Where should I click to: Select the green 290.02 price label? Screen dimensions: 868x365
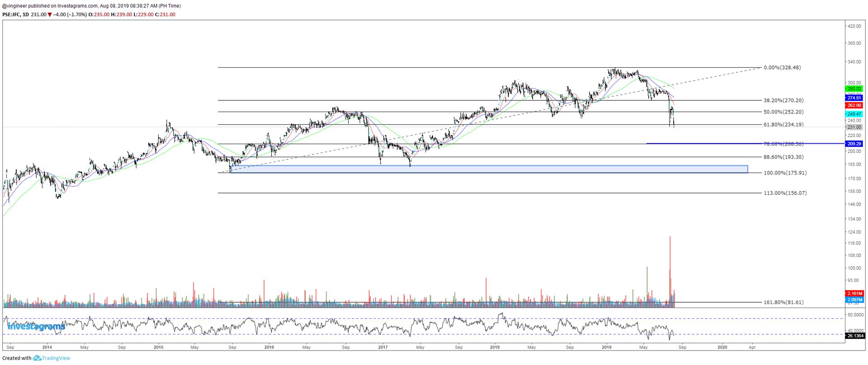(x=854, y=89)
